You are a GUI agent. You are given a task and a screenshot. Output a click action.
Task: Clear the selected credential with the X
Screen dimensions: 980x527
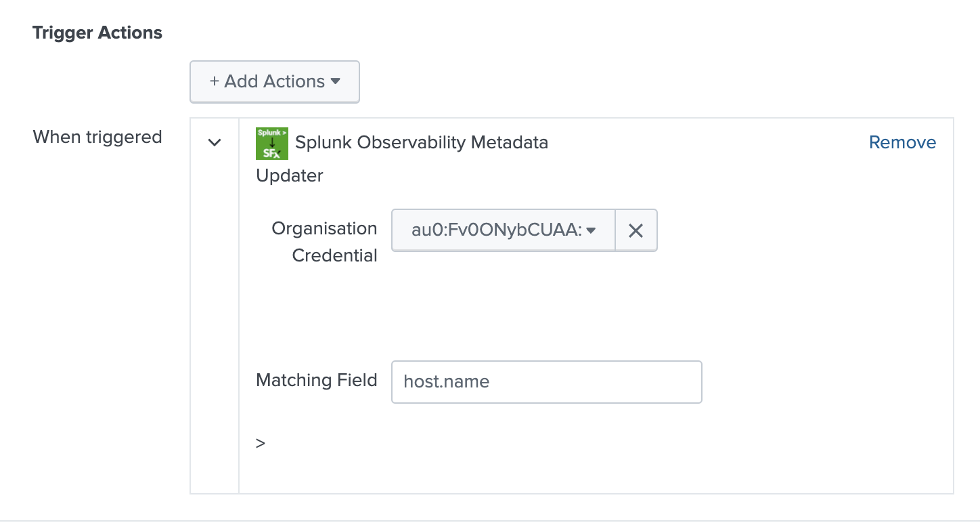[636, 230]
